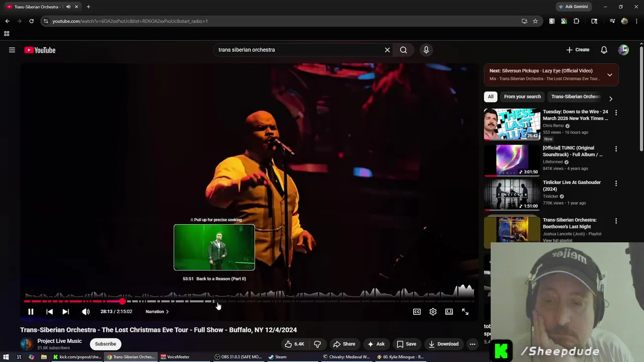The width and height of the screenshot is (644, 362).
Task: Click the Ask button under the video
Action: (376, 344)
